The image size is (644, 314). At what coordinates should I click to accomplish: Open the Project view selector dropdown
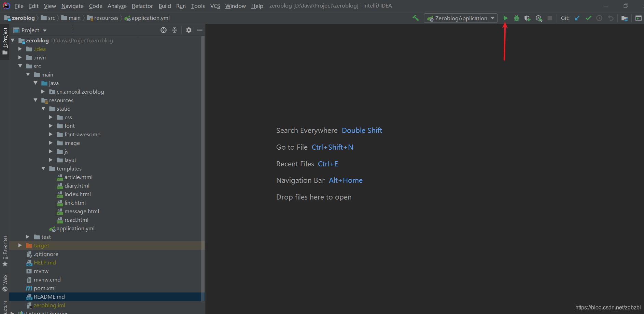(x=30, y=30)
